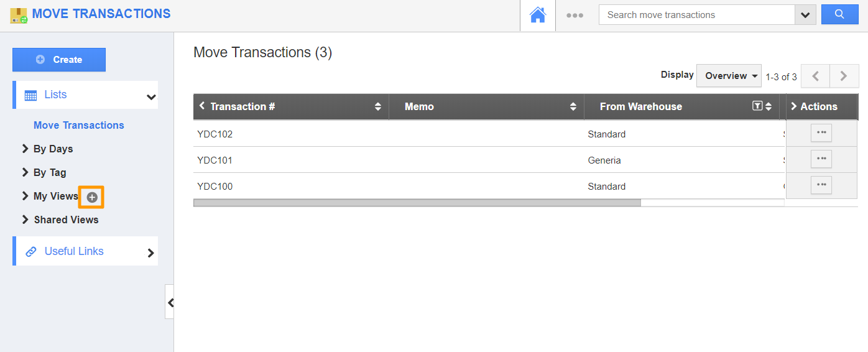Add a new view with plus icon
This screenshot has height=352, width=868.
[x=92, y=197]
